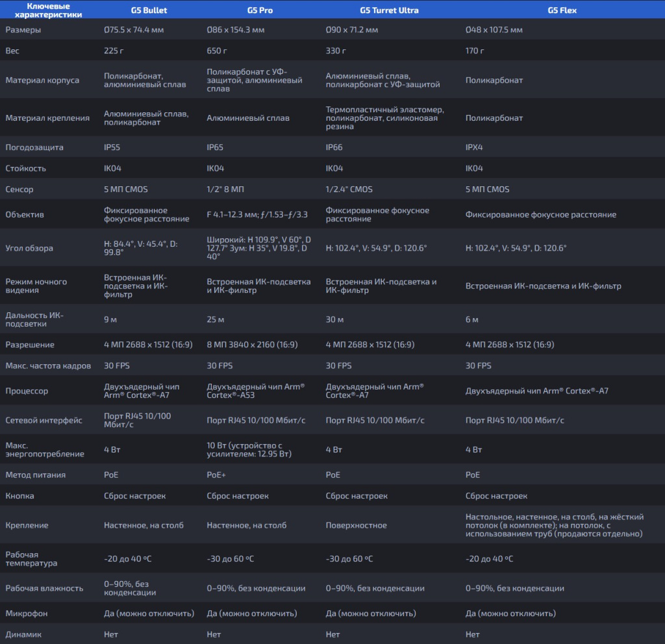Select the PoE+ power method value
Viewport: 665px width, 644px height.
pyautogui.click(x=216, y=475)
